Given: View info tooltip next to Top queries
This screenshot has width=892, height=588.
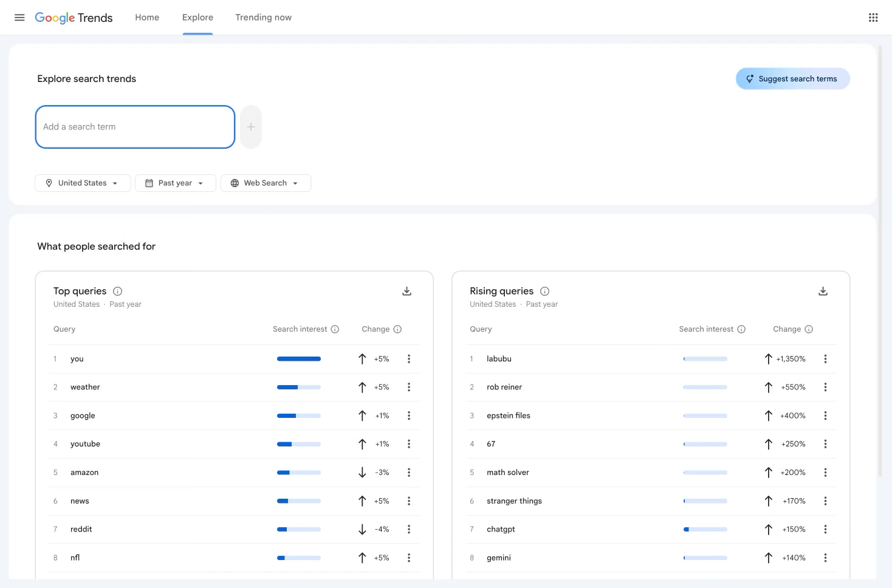Looking at the screenshot, I should coord(118,291).
